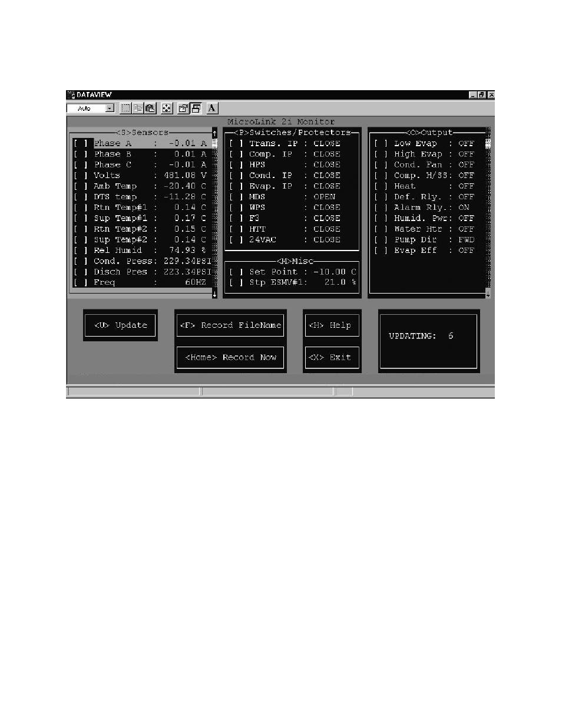This screenshot has width=562, height=728.
Task: Enable the Pump Dir checkbox
Action: coord(381,239)
